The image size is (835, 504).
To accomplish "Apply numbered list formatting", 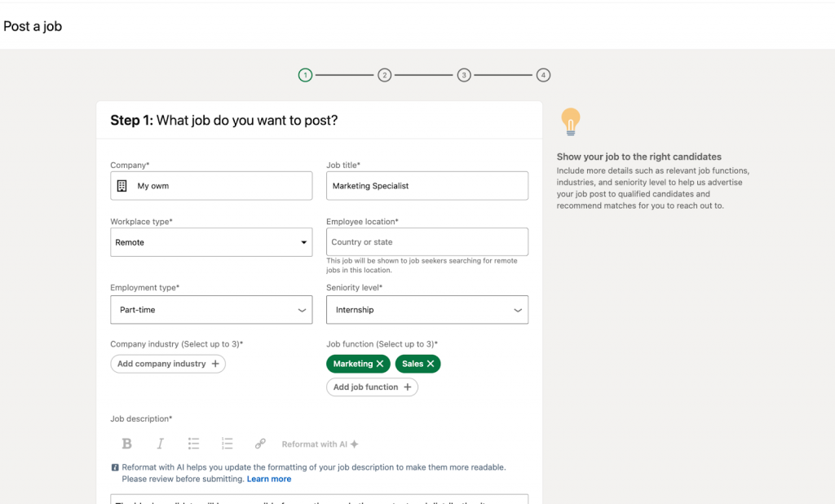I will point(227,444).
